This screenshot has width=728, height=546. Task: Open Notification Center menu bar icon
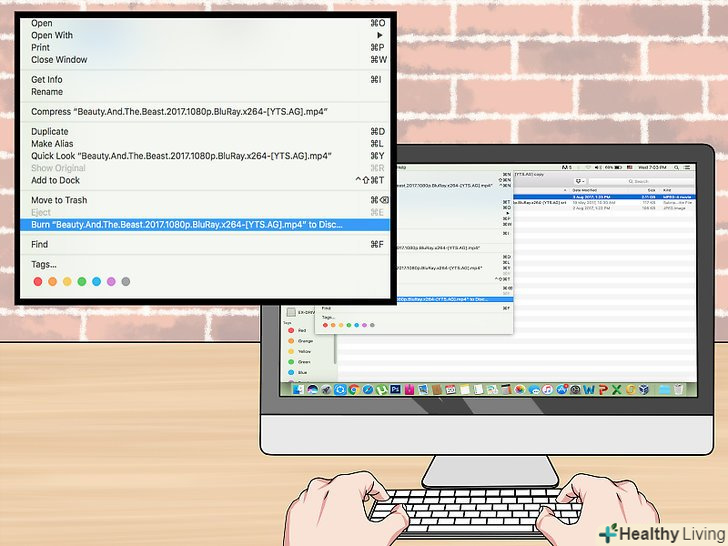tap(687, 168)
